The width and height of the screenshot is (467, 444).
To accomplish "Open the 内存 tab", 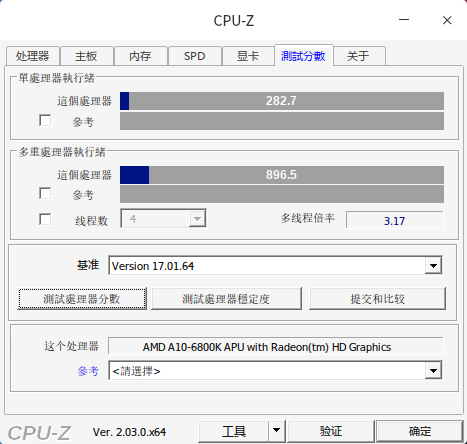I will (x=140, y=56).
